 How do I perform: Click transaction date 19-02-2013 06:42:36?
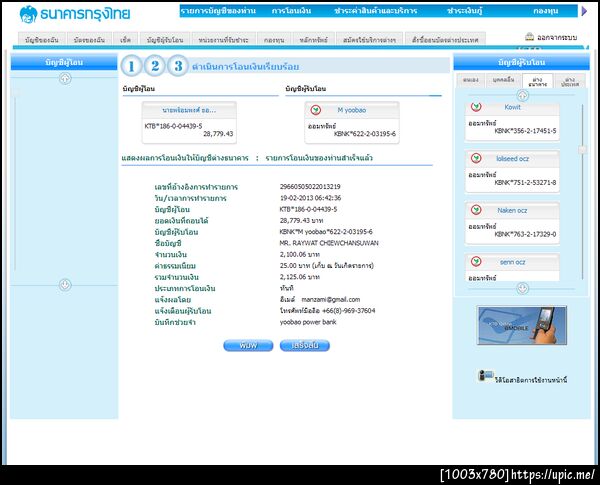coord(310,198)
